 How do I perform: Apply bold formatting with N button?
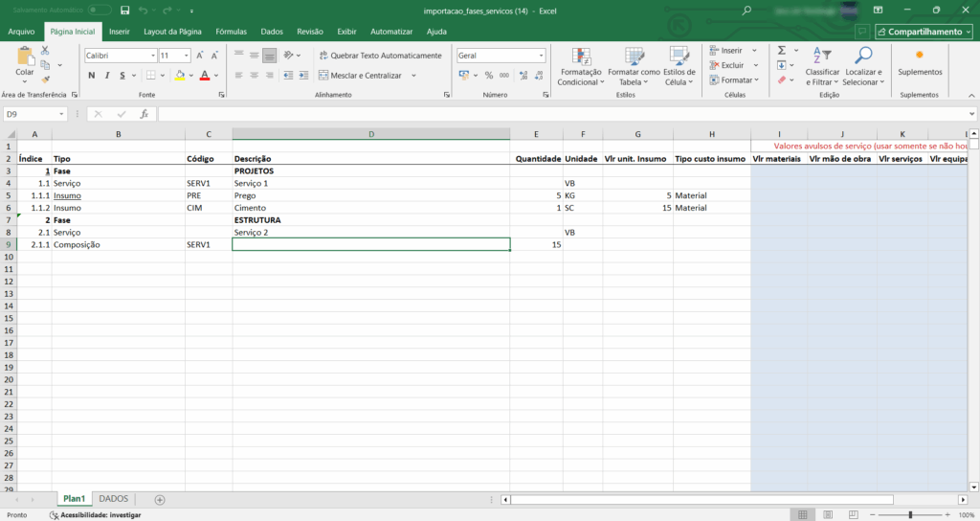[93, 76]
